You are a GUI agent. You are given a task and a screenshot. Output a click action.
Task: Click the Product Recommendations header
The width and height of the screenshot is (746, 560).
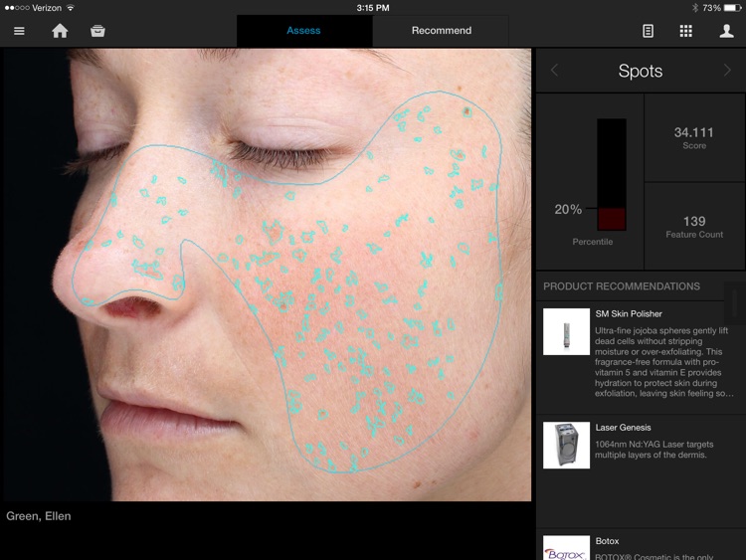[622, 286]
